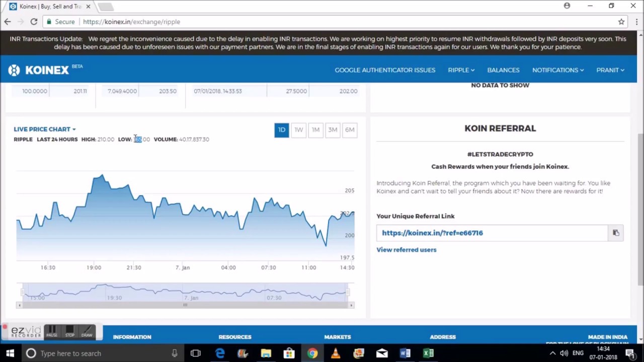The height and width of the screenshot is (362, 644).
Task: Click the new tab button
Action: [x=106, y=7]
